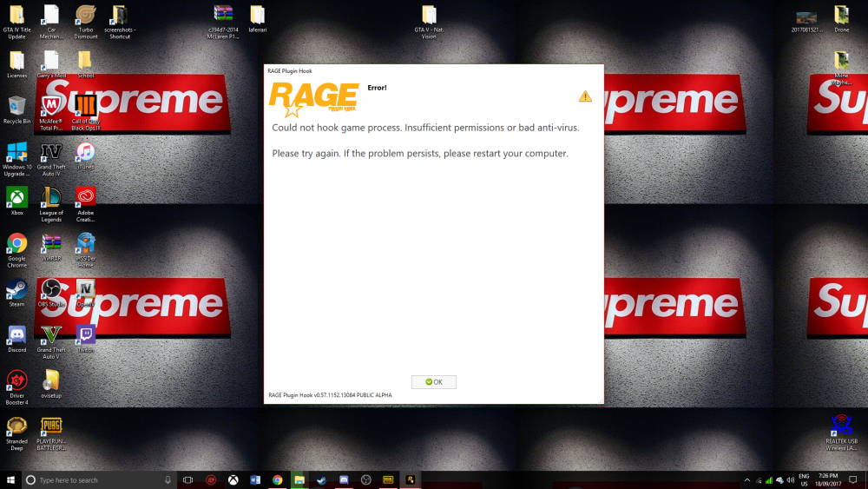Screen dimensions: 868x489
Task: Open the OpenIV desktop shortcut
Action: click(85, 293)
